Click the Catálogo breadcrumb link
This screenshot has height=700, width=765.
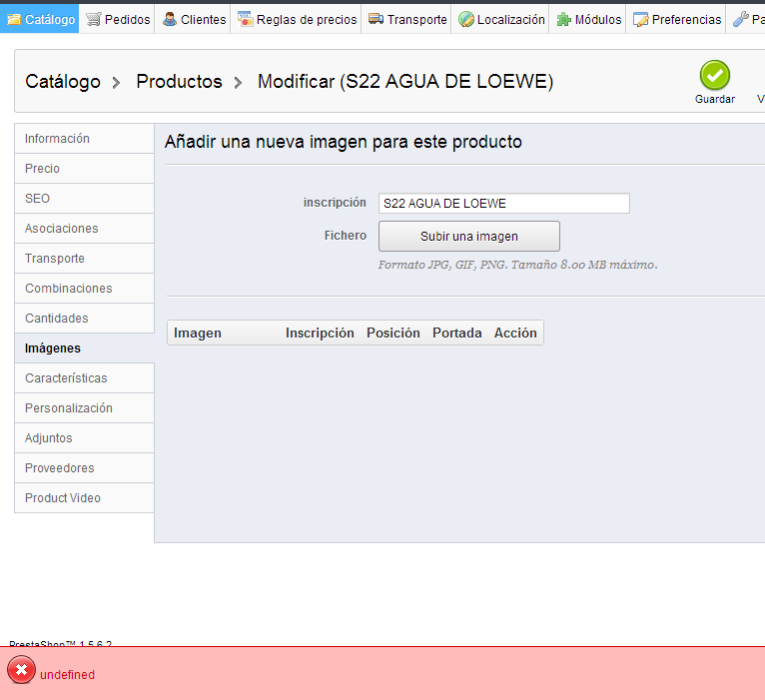pos(63,82)
